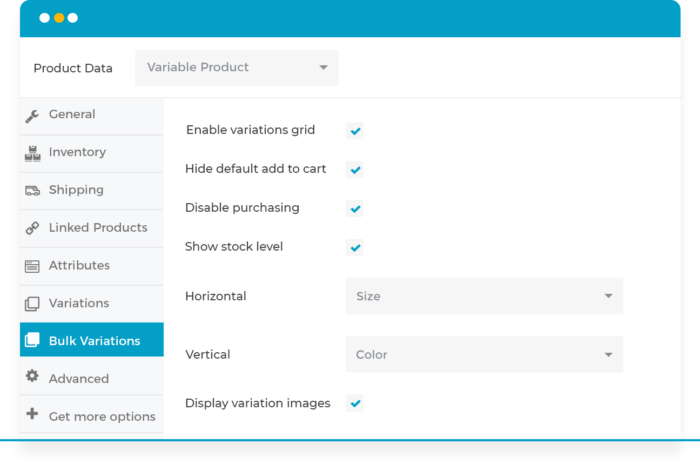Viewport: 700px width, 464px height.
Task: Uncheck Show stock level
Action: 355,247
